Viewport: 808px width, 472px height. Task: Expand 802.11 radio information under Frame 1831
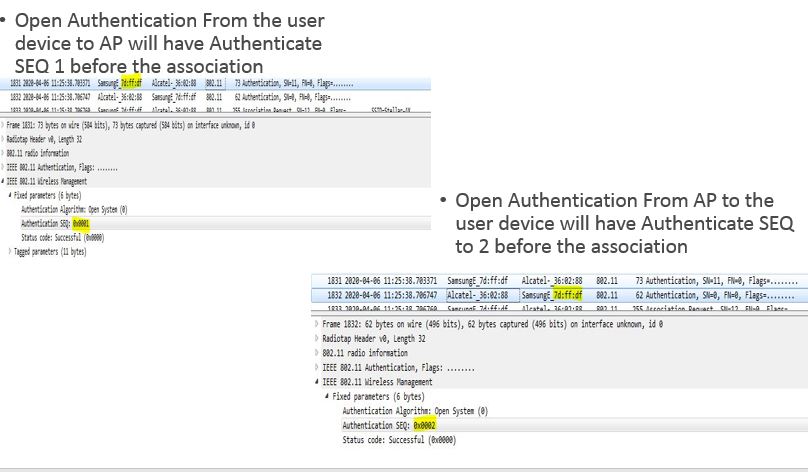tap(3, 153)
